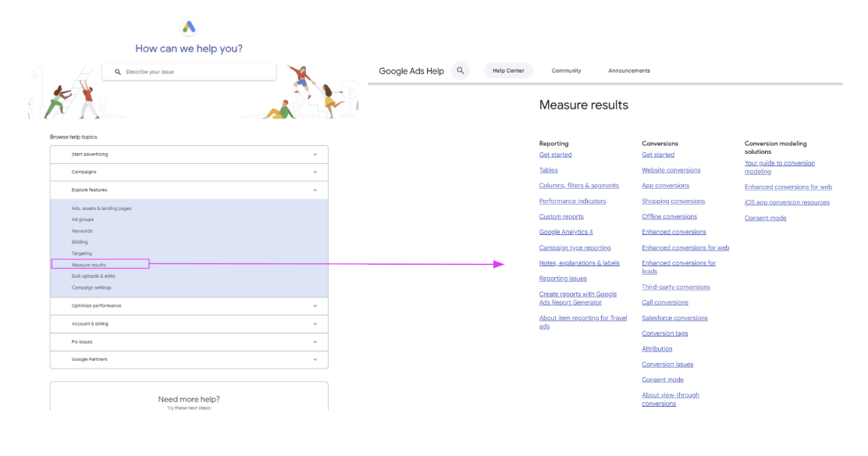Open Third-party conversions link
Viewport: 868px width, 456px height.
click(676, 287)
